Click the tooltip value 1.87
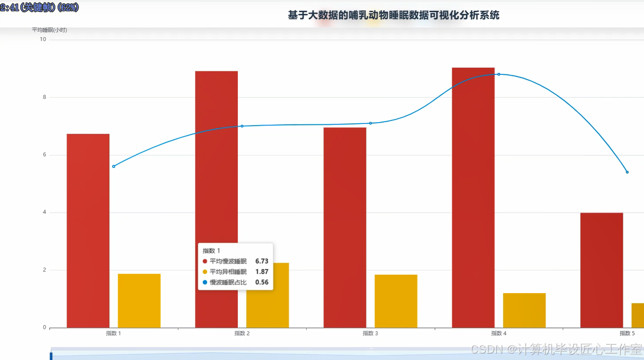The width and height of the screenshot is (644, 360). (x=262, y=272)
